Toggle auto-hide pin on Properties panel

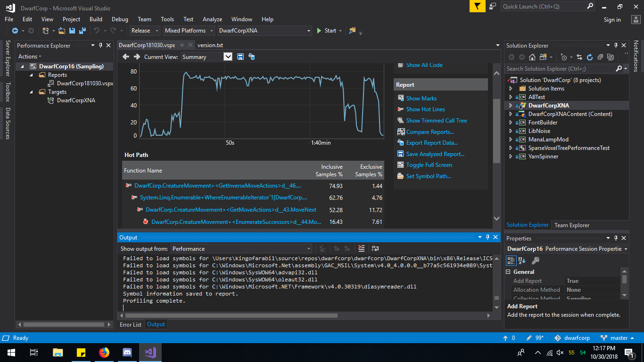(616, 238)
